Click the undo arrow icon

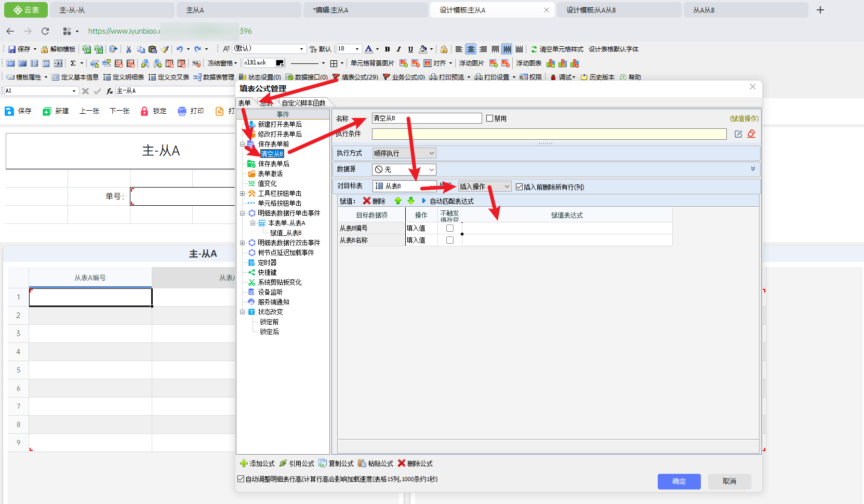(179, 49)
